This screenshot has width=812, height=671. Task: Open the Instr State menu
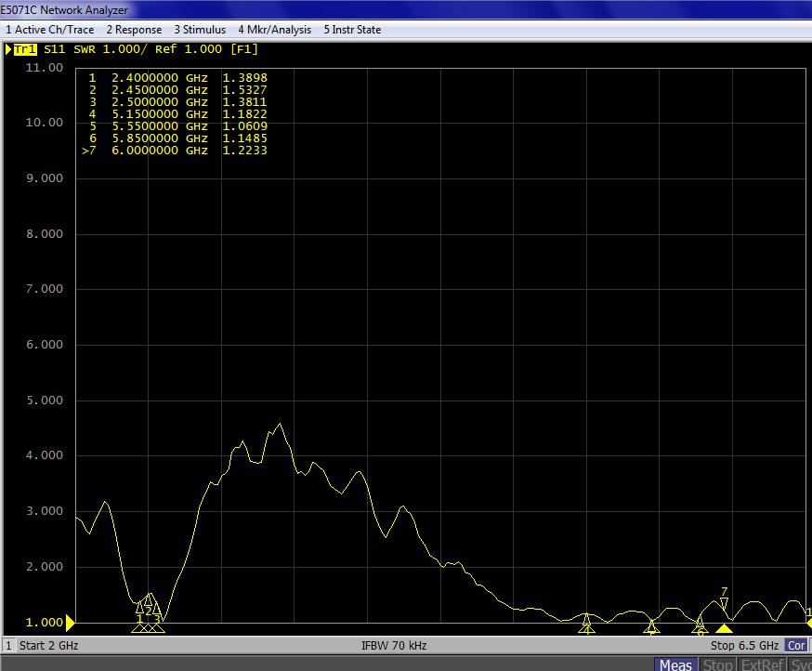[x=352, y=30]
